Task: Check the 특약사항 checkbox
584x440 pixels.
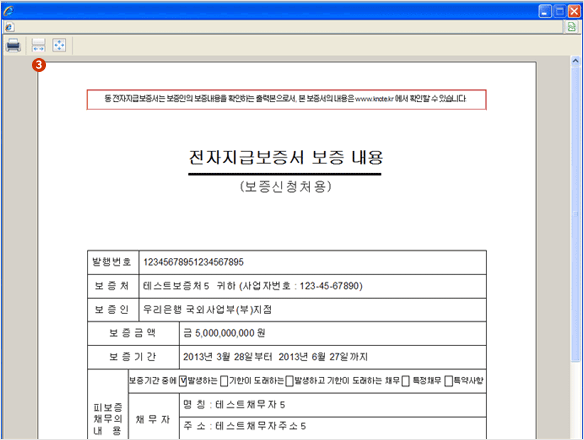Action: pos(448,381)
